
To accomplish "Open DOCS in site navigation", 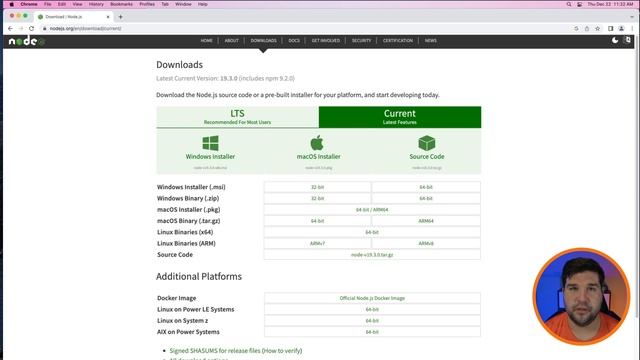I will (294, 40).
